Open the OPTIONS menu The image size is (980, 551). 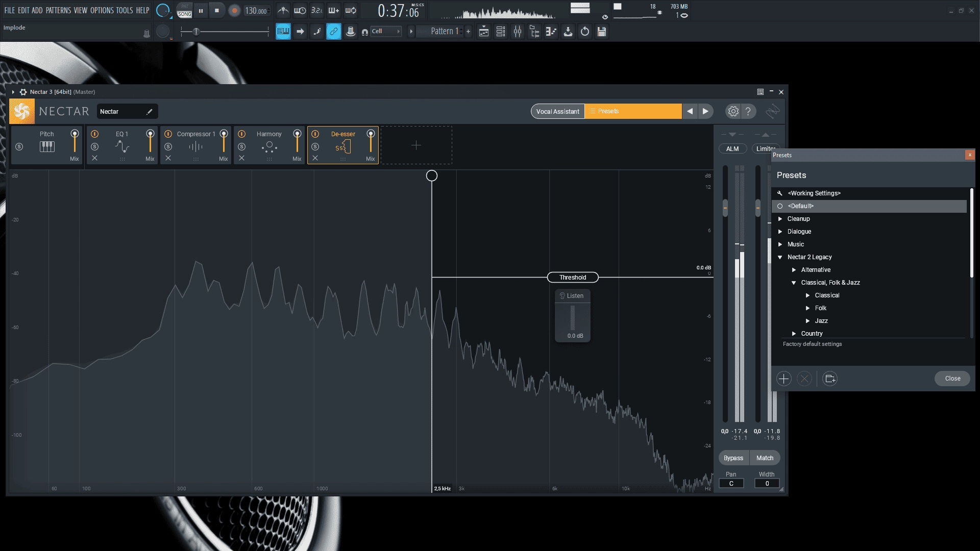click(102, 10)
